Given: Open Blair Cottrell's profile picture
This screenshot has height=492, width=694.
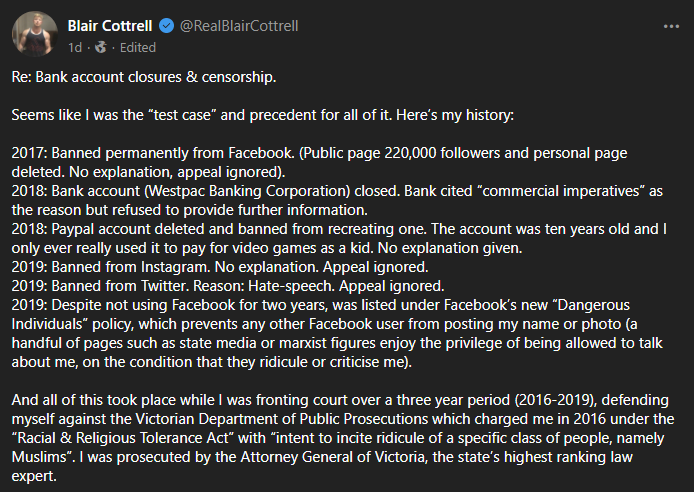Looking at the screenshot, I should 35,34.
